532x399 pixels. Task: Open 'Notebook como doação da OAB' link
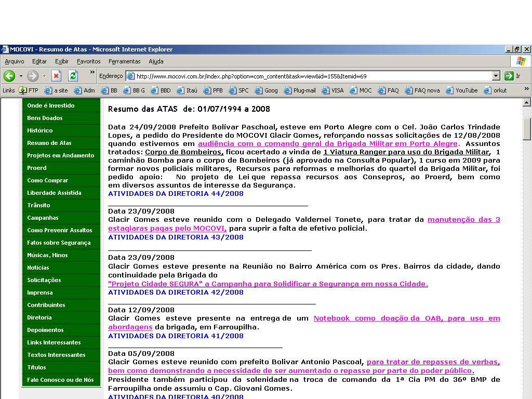(x=407, y=318)
